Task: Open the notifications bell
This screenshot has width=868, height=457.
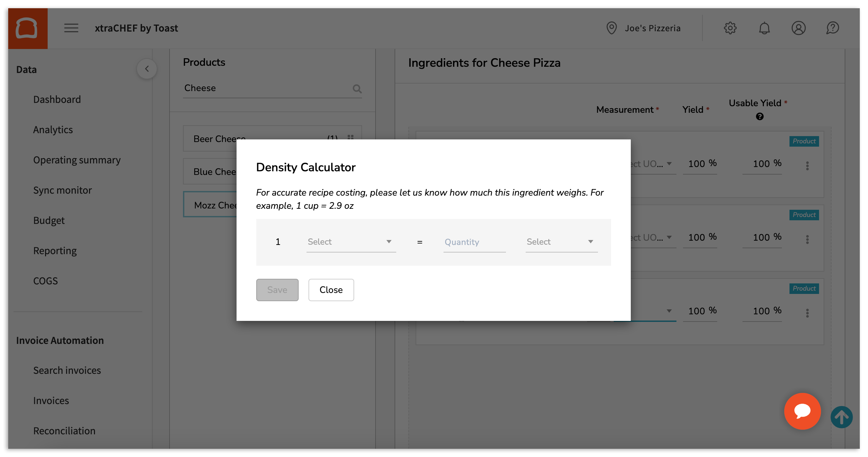Action: tap(764, 28)
